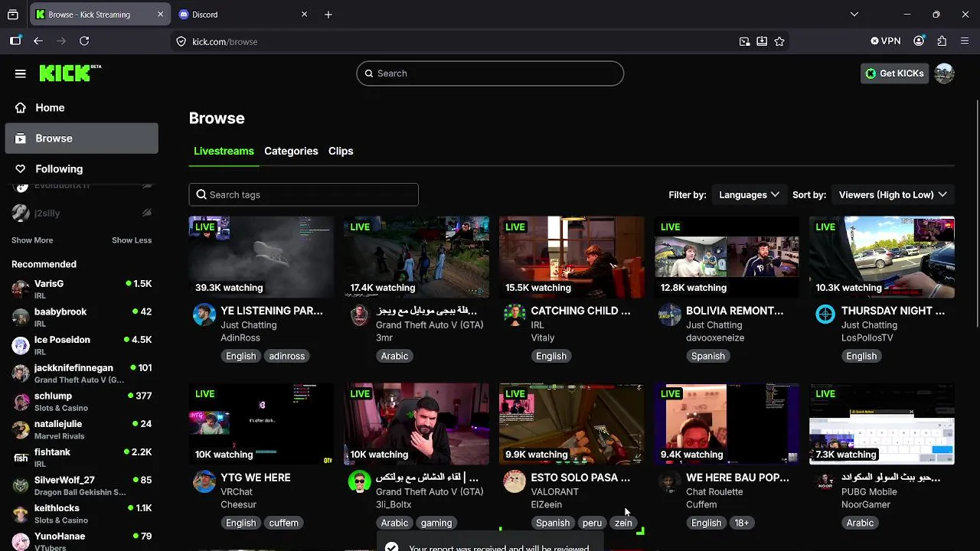
Task: Open davooxeneize stream thumbnail
Action: 727,257
